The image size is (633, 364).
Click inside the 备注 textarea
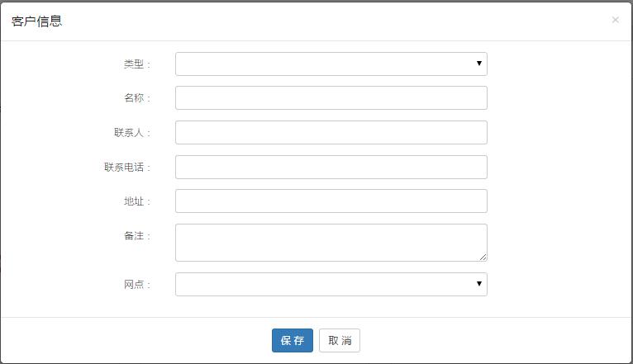(331, 242)
